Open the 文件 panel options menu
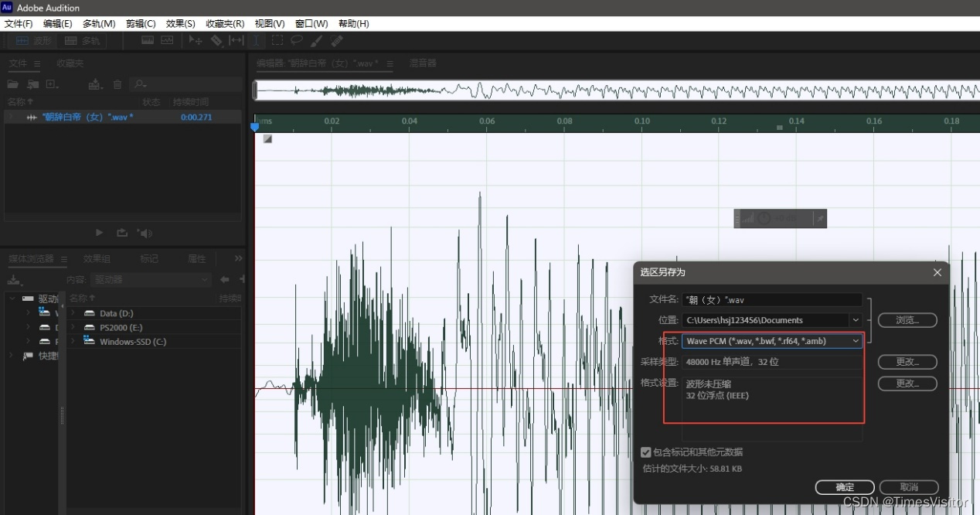 click(37, 63)
